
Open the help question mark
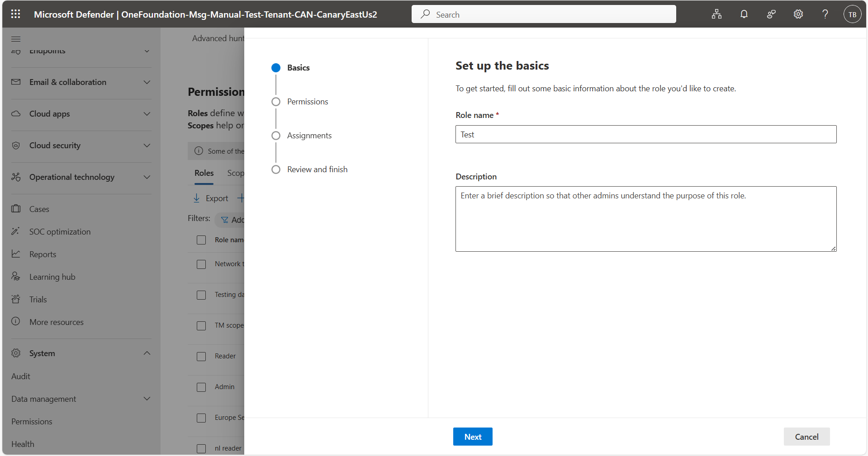(x=825, y=14)
